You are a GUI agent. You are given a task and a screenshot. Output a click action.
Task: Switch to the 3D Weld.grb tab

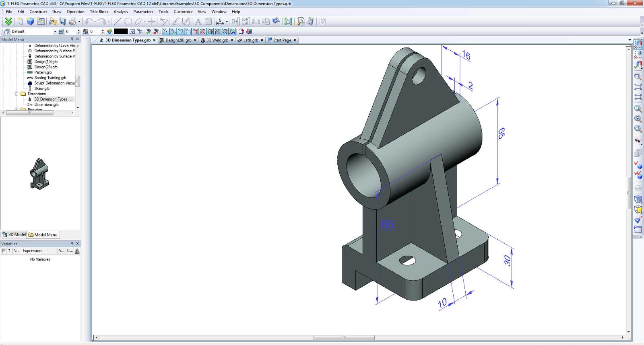(x=217, y=40)
